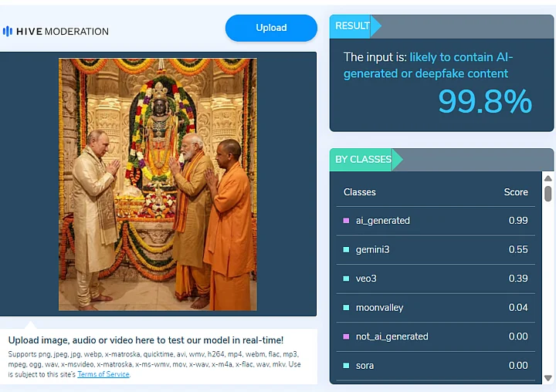
Task: Click the square marker beside moonvalley
Action: coord(346,308)
